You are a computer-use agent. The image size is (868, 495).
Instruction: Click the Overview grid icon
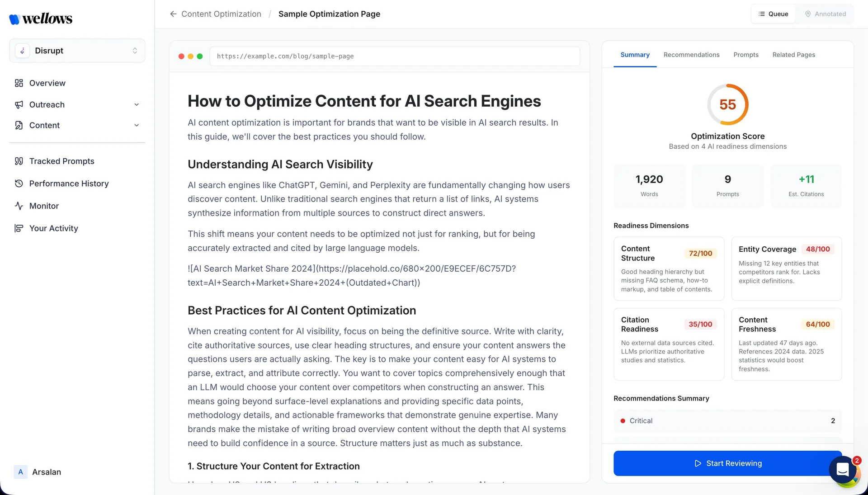[19, 83]
